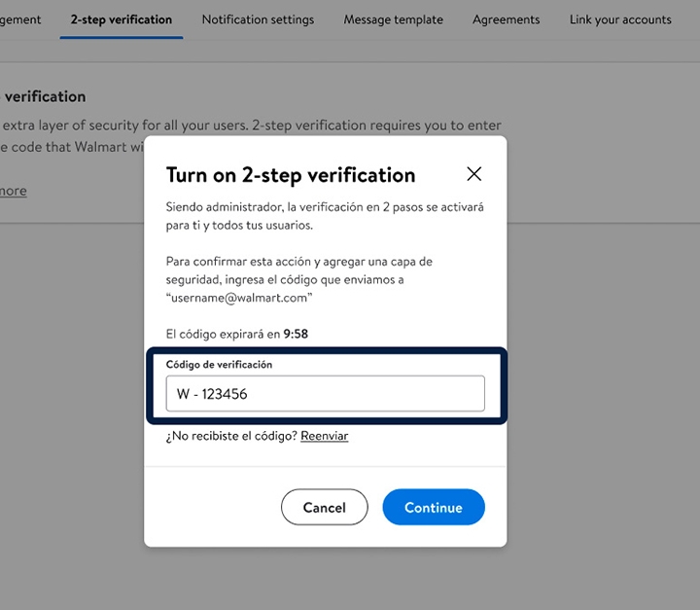
Task: Click the 'Código de verificación' field label
Action: pos(219,364)
